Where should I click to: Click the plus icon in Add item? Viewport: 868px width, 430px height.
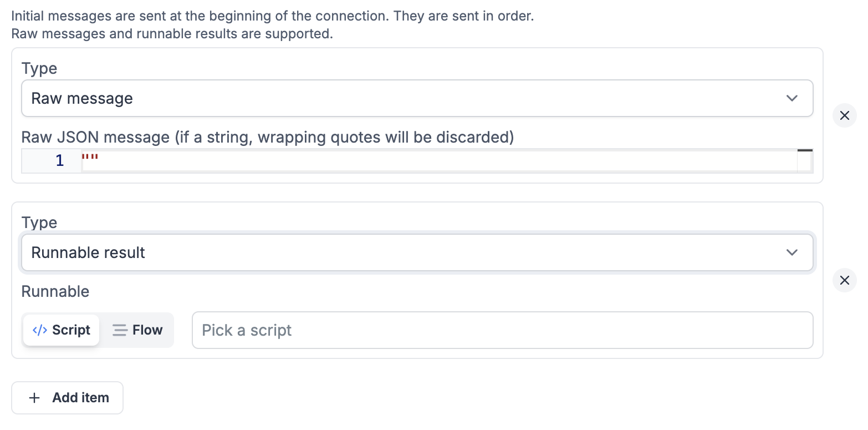34,397
